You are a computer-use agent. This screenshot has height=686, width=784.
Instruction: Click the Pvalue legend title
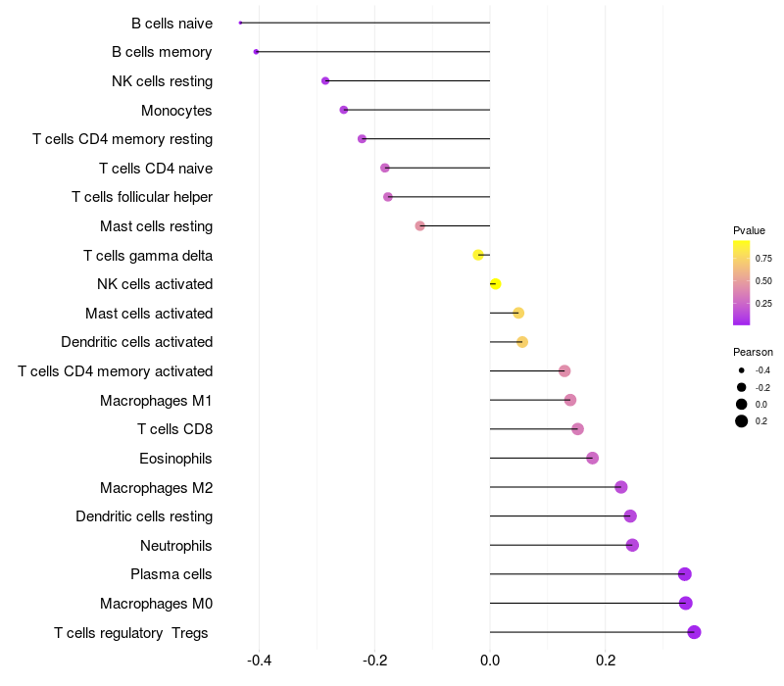click(x=749, y=230)
